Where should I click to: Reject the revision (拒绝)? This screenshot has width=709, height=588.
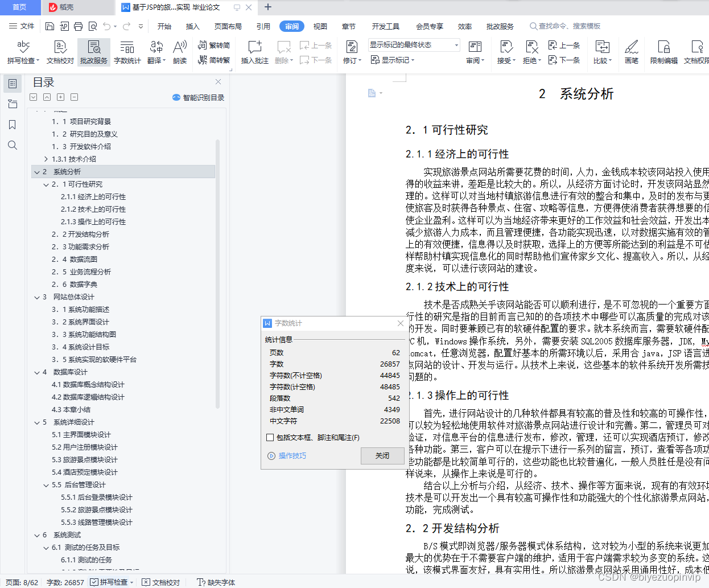point(531,52)
